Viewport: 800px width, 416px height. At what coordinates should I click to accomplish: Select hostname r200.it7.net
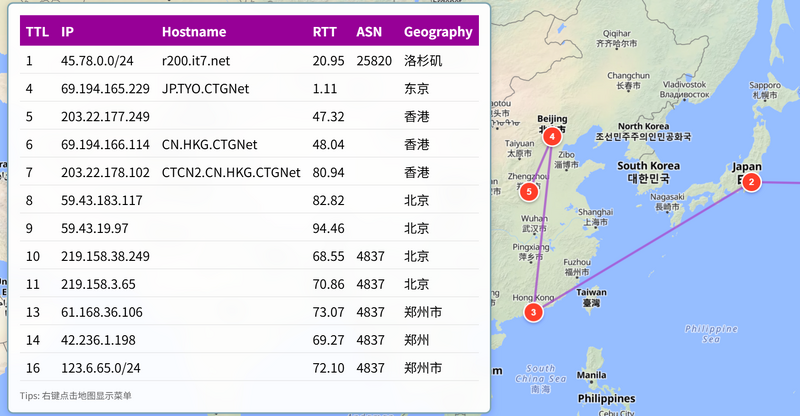pyautogui.click(x=196, y=61)
